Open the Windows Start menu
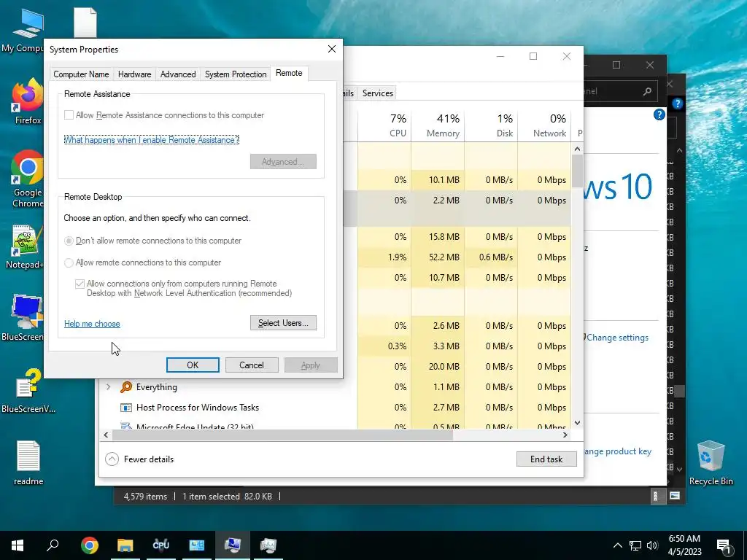Image resolution: width=747 pixels, height=560 pixels. point(18,545)
